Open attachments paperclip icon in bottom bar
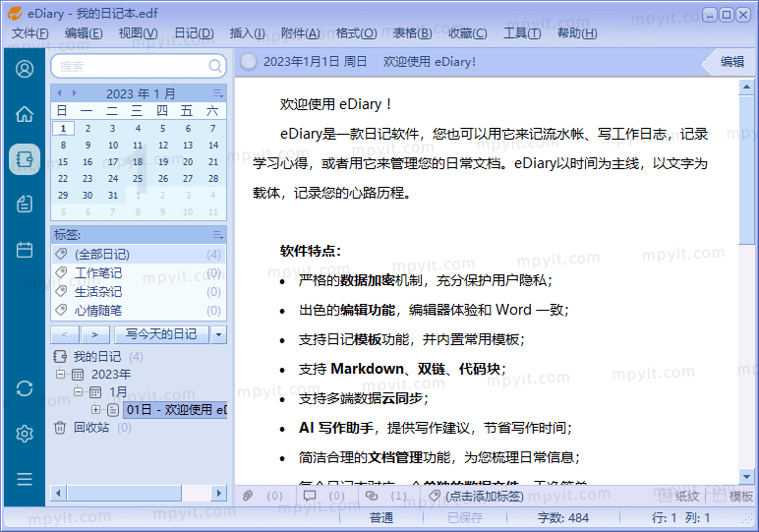Viewport: 759px width, 532px height. click(248, 496)
